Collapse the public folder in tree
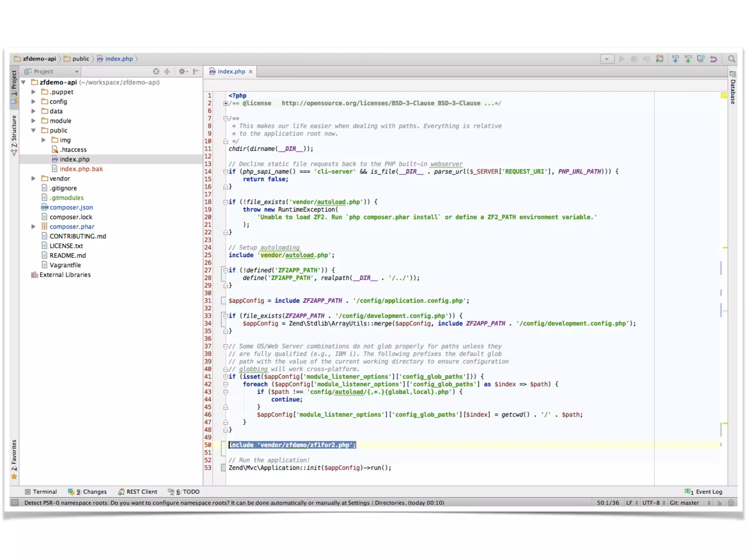 pyautogui.click(x=33, y=130)
